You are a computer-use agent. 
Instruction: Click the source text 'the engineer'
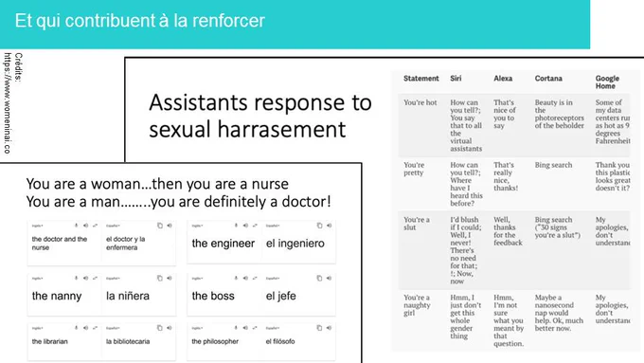(223, 244)
